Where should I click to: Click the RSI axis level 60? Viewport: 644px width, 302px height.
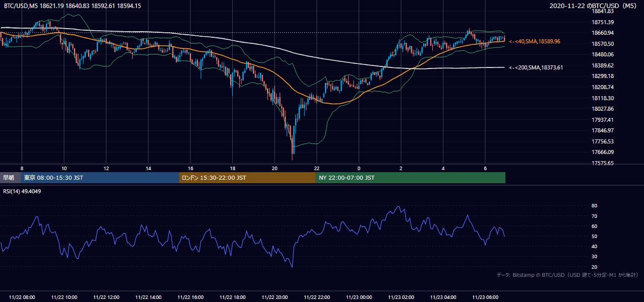pyautogui.click(x=594, y=226)
